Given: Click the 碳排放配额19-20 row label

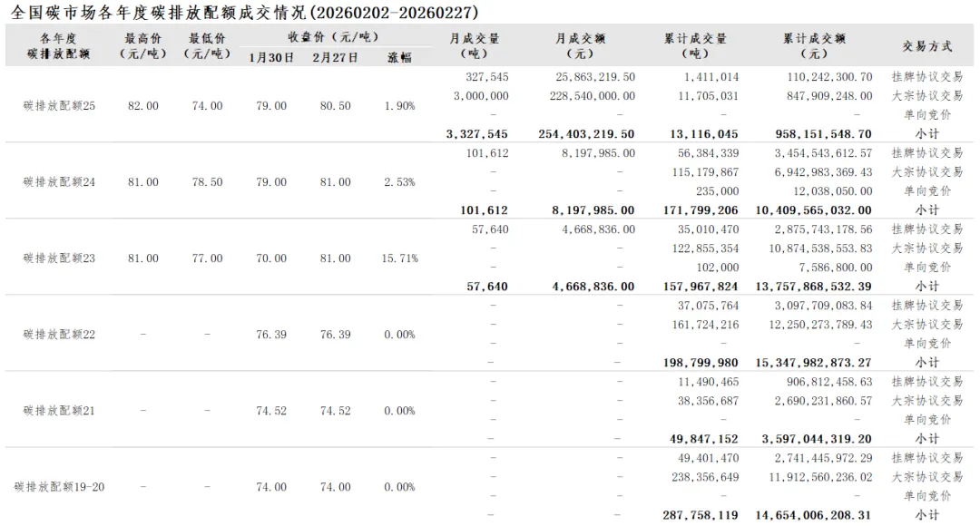Looking at the screenshot, I should point(59,487).
